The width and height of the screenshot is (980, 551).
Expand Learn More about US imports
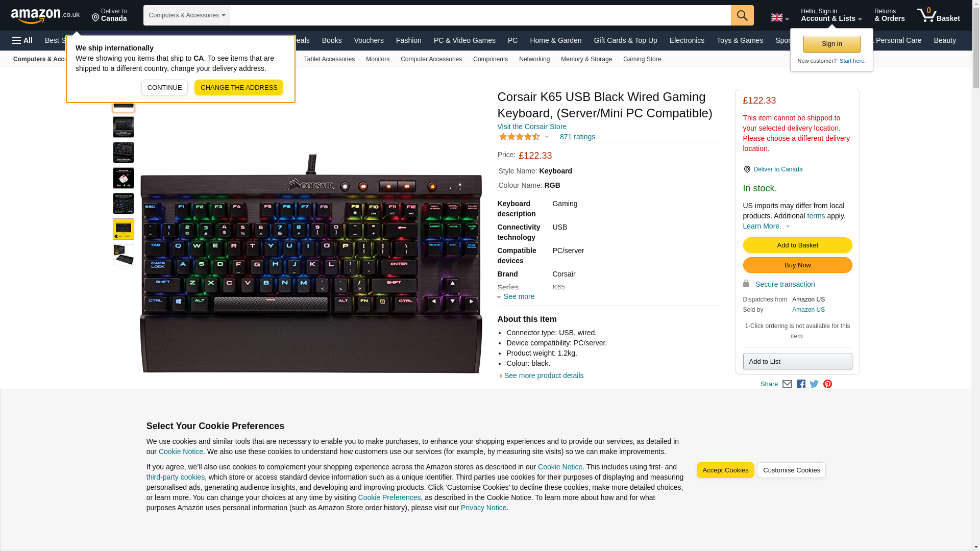point(766,226)
